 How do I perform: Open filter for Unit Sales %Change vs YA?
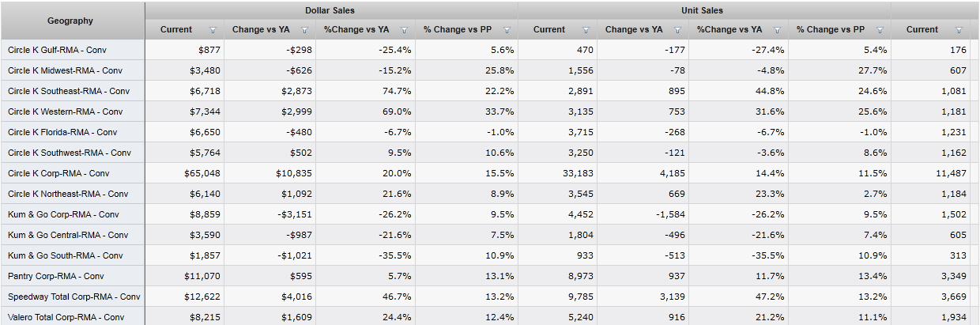coord(777,30)
